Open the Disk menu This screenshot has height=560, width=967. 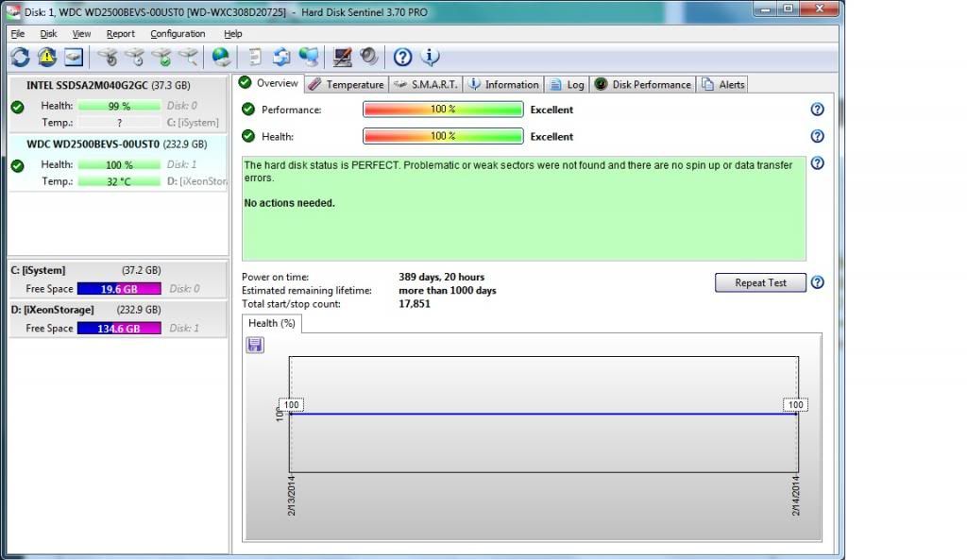click(48, 34)
